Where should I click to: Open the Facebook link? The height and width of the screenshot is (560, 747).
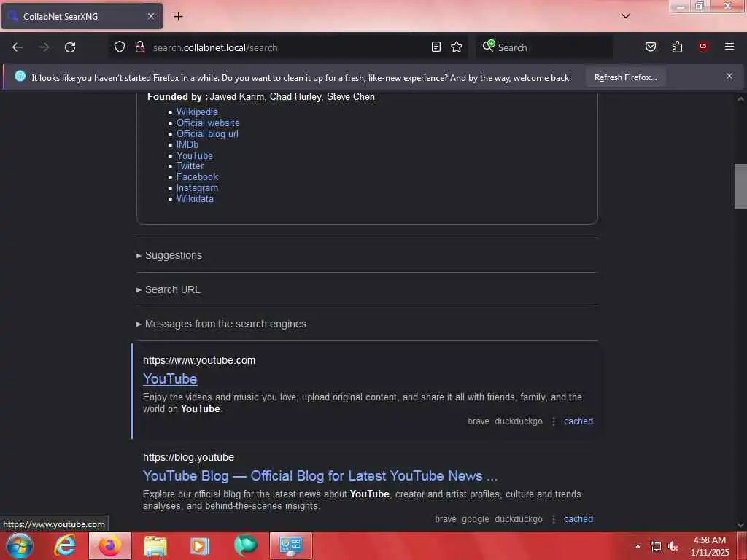point(197,177)
